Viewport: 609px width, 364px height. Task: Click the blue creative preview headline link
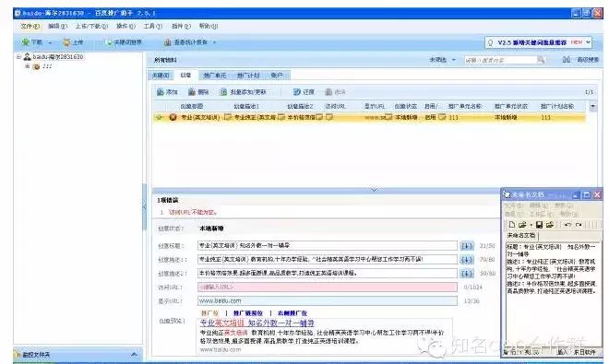pos(257,323)
